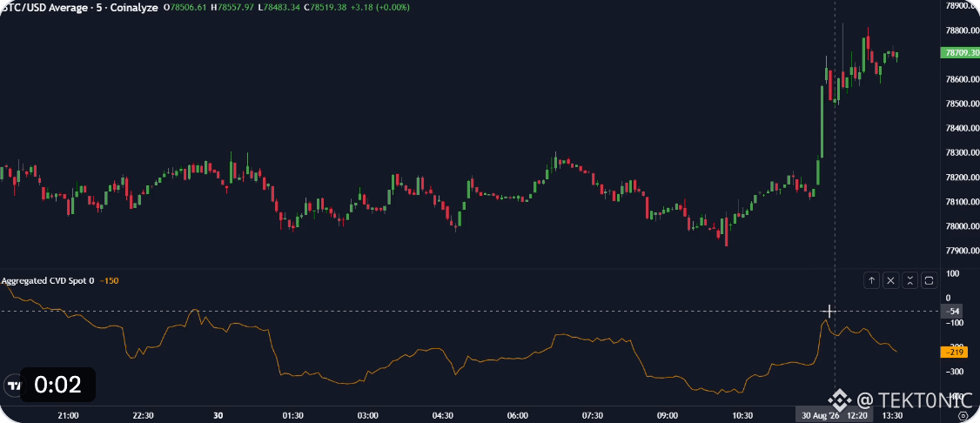Click the Coinalyze source label in chart title
This screenshot has width=980, height=423.
click(132, 8)
